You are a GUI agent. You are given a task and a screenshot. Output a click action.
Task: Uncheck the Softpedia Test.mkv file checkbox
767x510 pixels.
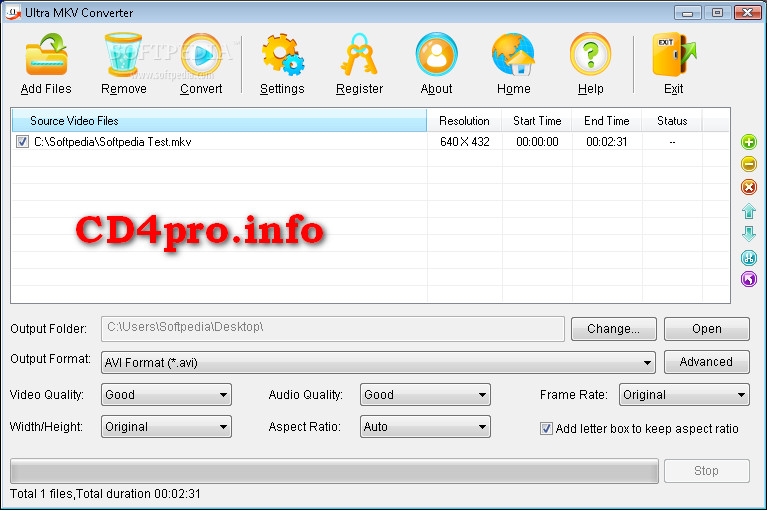[23, 142]
